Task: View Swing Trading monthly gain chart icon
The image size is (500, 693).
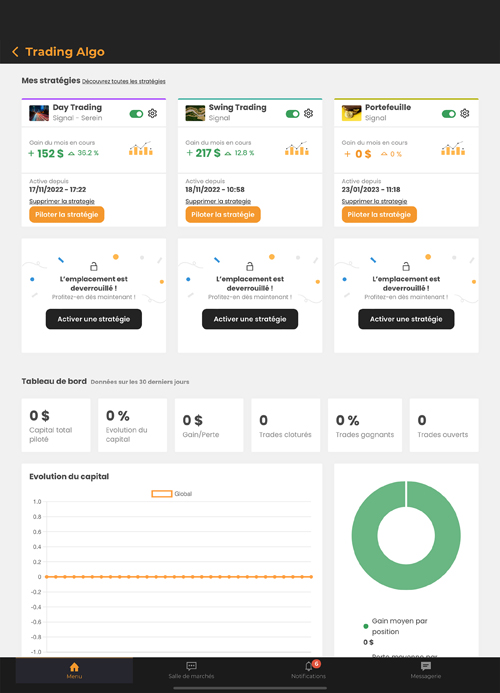Action: coord(297,148)
